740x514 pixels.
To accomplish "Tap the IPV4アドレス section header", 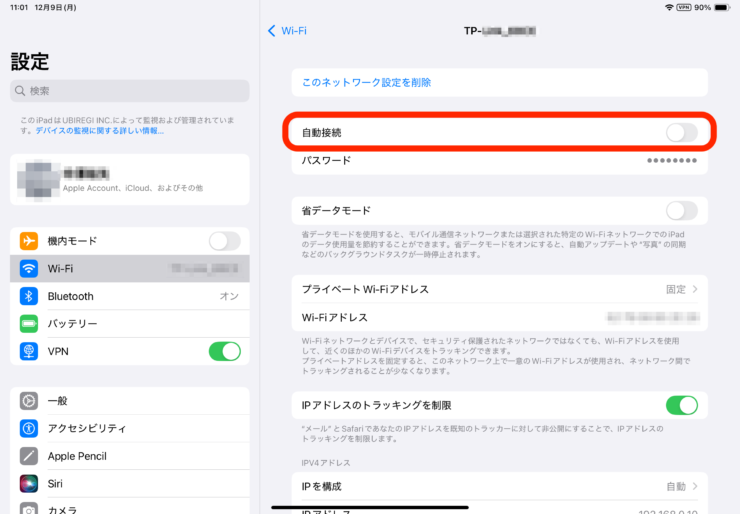I will coord(326,463).
